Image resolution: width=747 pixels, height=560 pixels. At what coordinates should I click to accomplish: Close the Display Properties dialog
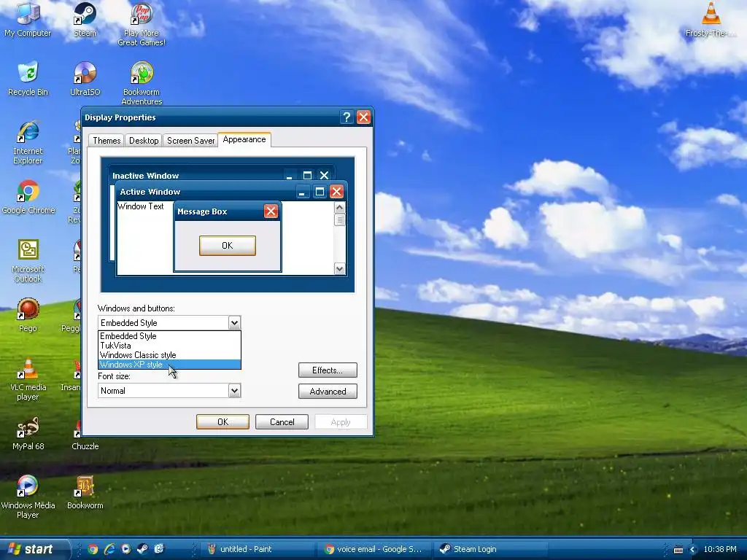(x=363, y=117)
